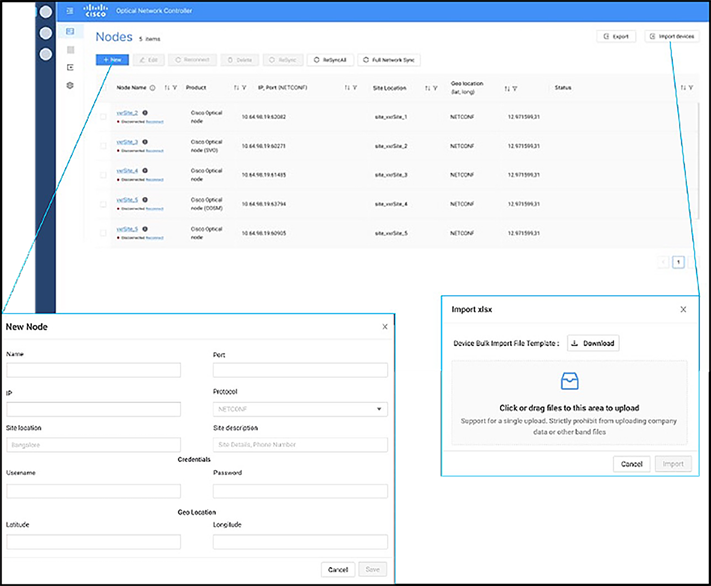Open the xvSite_3 node link

(127, 142)
